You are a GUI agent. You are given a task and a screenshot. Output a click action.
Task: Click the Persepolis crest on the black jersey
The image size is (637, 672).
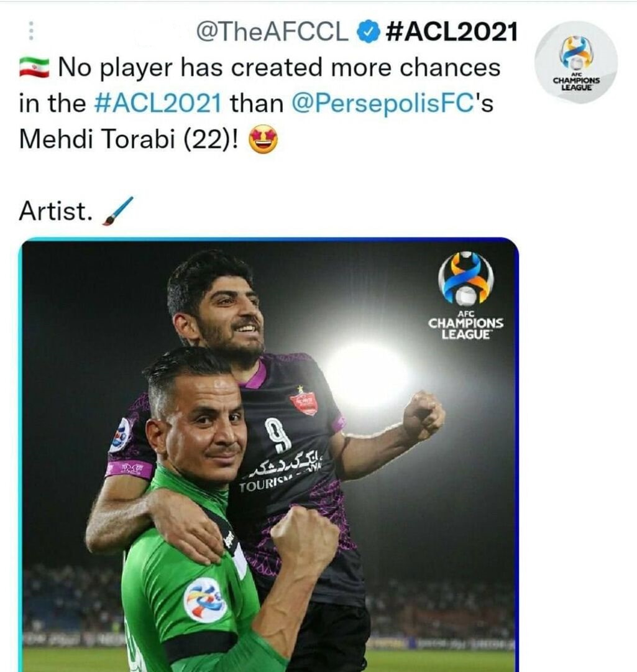(x=304, y=401)
